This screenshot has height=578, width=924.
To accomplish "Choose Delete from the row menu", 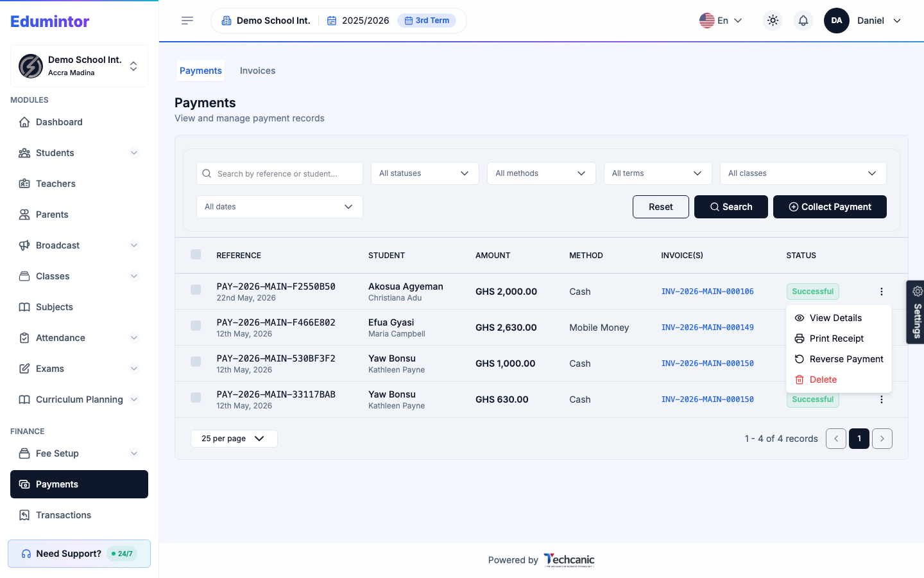I will [x=839, y=380].
